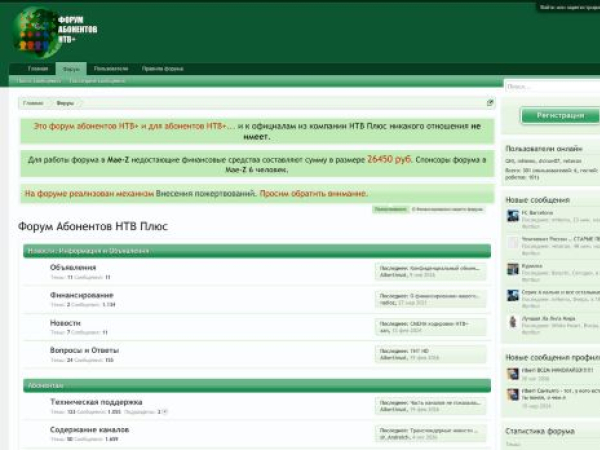Select the Форум navigation tab
The image size is (600, 450).
(71, 69)
